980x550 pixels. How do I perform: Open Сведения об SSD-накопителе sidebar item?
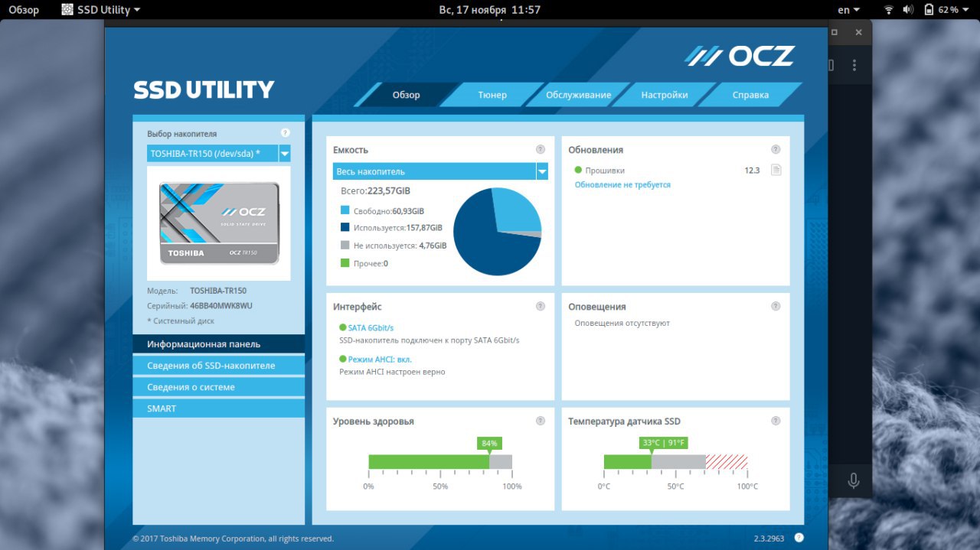[218, 366]
